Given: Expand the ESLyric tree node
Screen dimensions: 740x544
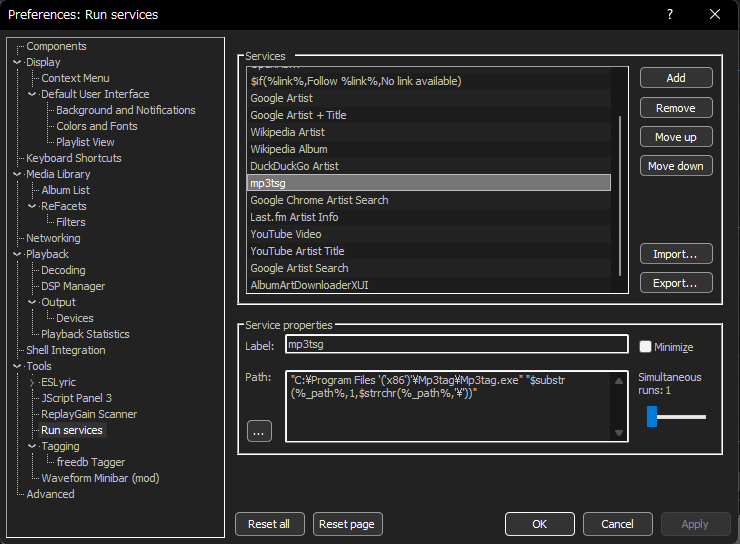Looking at the screenshot, I should [32, 382].
